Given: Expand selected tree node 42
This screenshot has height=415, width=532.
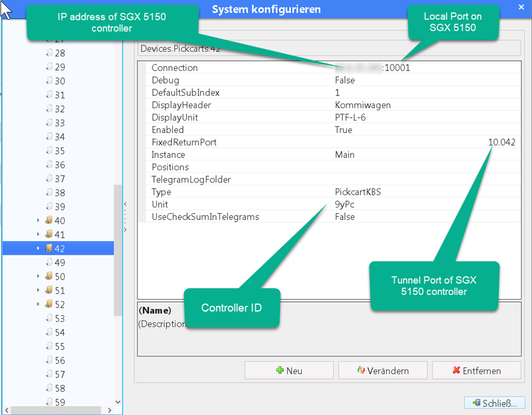Looking at the screenshot, I should coord(38,248).
